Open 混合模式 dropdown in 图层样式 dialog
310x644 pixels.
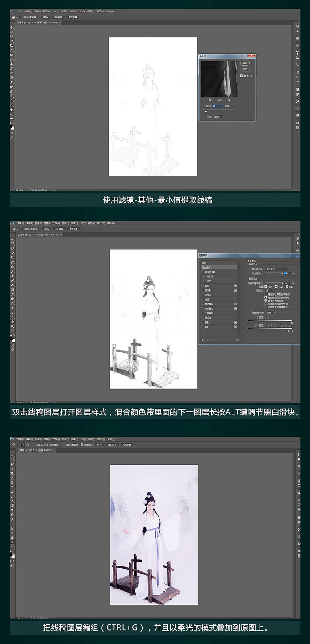pyautogui.click(x=277, y=269)
